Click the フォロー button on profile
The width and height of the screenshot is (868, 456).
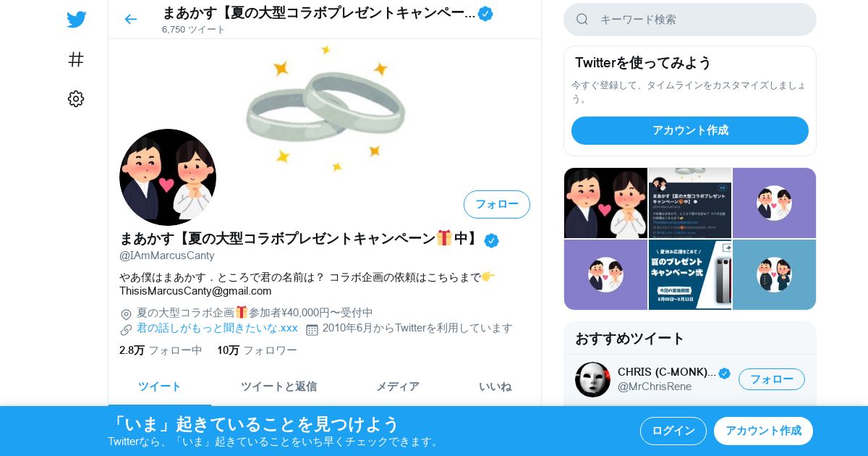tap(497, 204)
